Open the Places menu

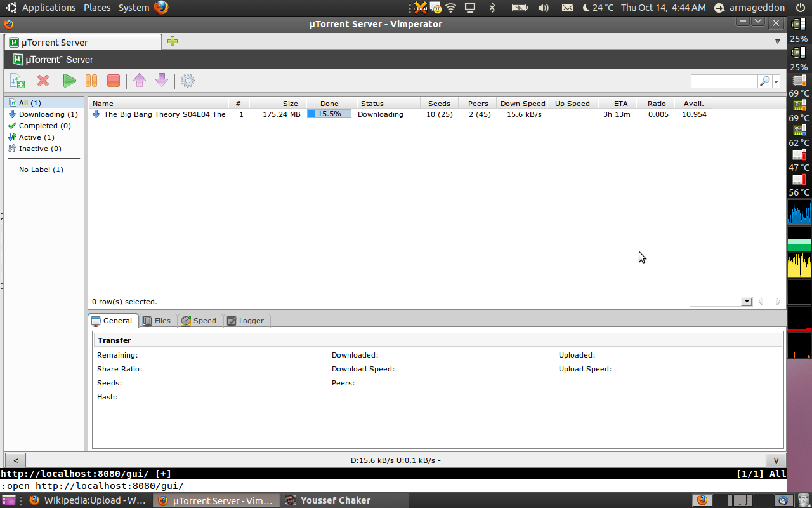pos(97,8)
